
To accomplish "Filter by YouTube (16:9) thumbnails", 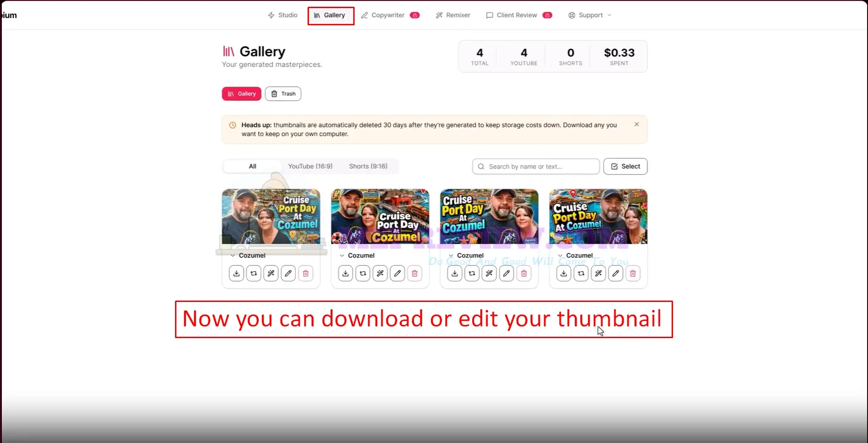I will coord(310,166).
